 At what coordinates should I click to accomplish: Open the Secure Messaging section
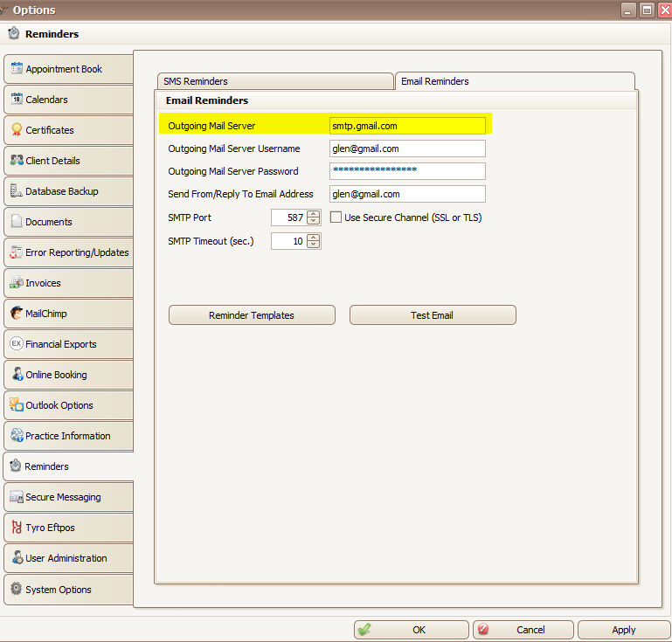point(68,497)
